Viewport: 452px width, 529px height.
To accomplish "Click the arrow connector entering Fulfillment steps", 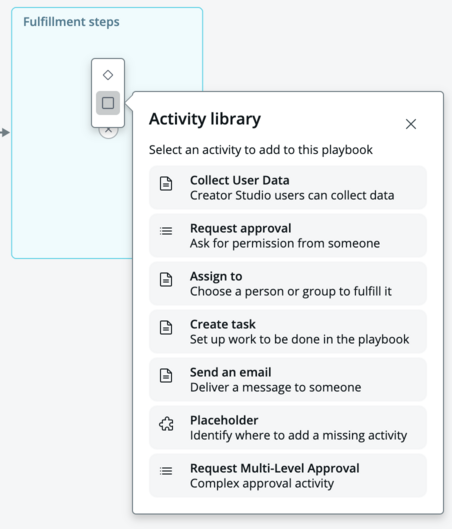I will pos(5,132).
